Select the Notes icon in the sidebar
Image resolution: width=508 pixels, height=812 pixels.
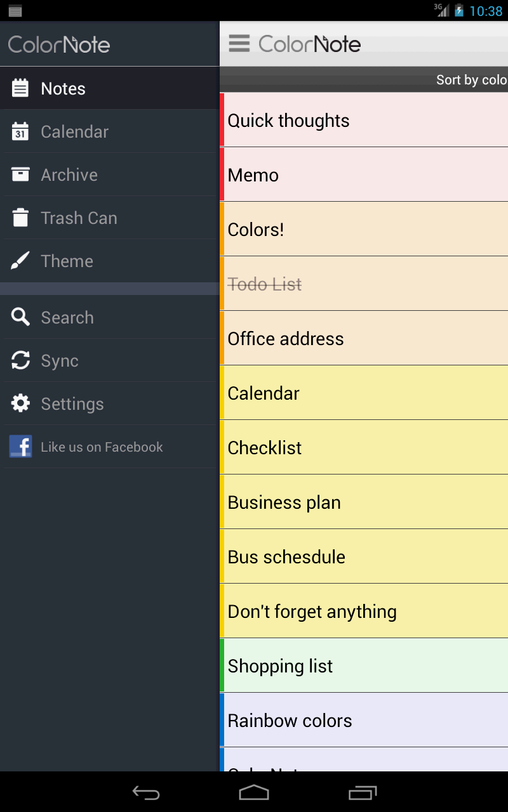pos(20,88)
